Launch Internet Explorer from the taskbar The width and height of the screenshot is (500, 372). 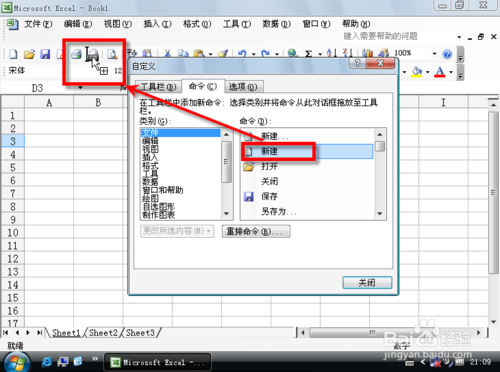click(47, 362)
